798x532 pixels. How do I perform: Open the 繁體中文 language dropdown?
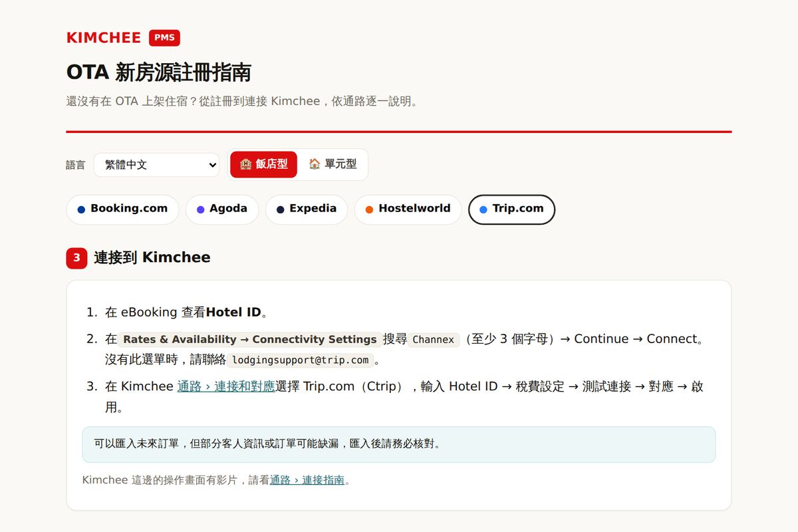(157, 165)
